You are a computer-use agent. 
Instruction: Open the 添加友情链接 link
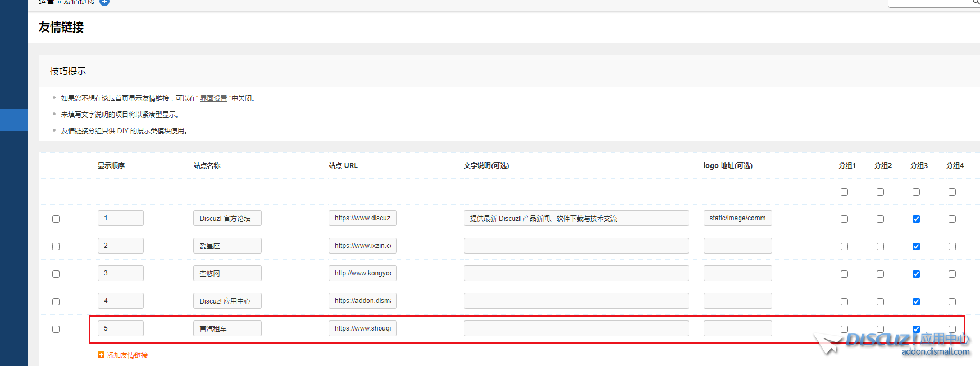click(x=127, y=355)
